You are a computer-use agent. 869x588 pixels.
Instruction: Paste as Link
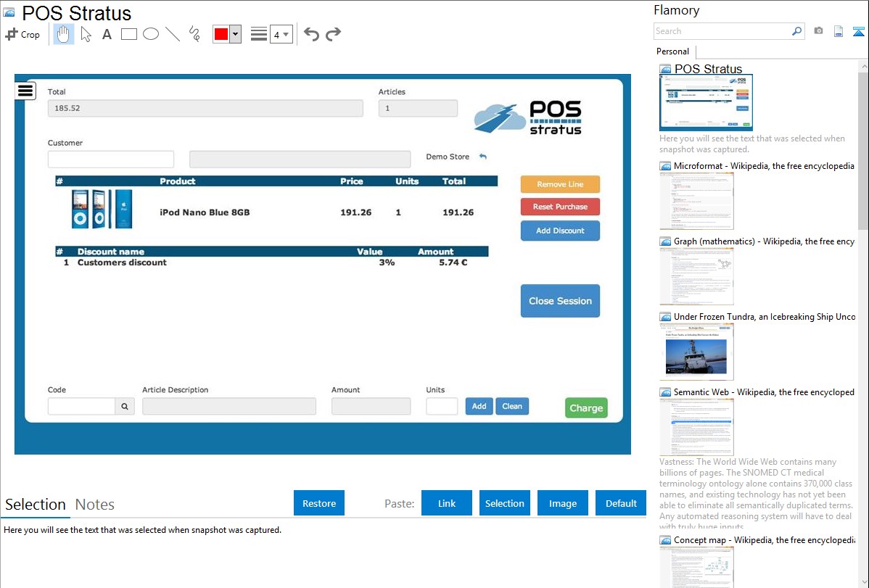[447, 503]
